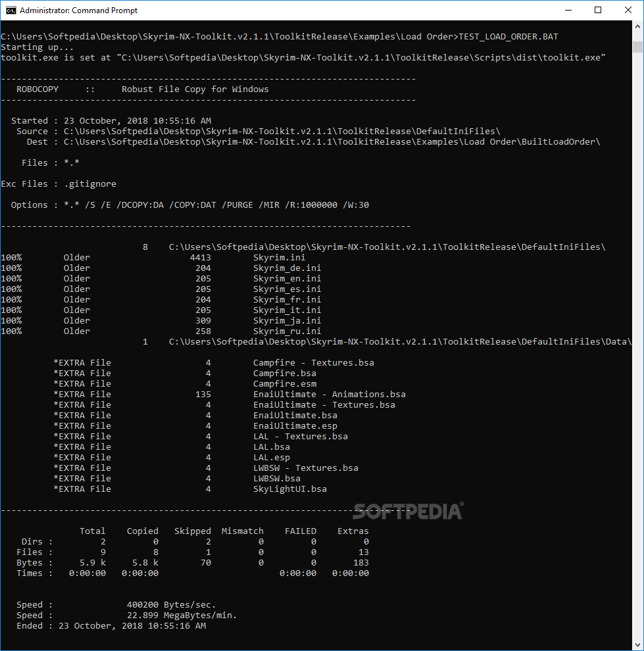
Task: Click the Extras files value 13
Action: [363, 552]
